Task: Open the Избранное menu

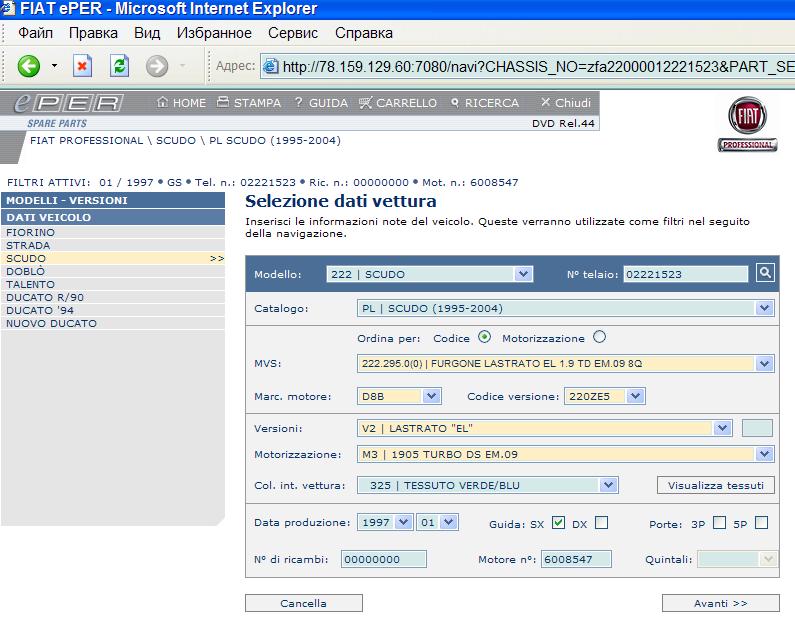Action: (214, 33)
